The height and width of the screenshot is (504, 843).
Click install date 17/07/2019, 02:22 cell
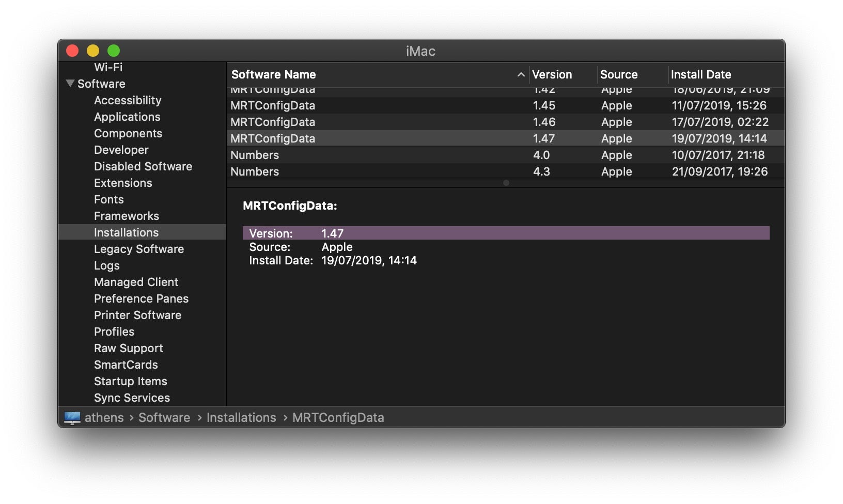(720, 122)
